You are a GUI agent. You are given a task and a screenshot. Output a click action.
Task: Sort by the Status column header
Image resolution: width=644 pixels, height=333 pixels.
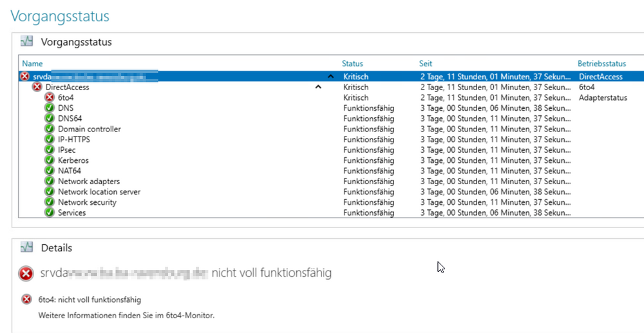(x=352, y=64)
